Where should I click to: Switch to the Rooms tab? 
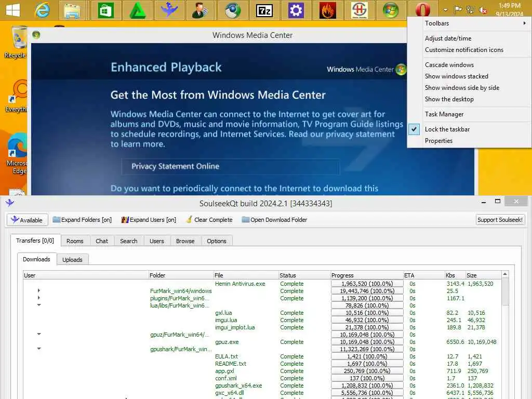coord(75,241)
